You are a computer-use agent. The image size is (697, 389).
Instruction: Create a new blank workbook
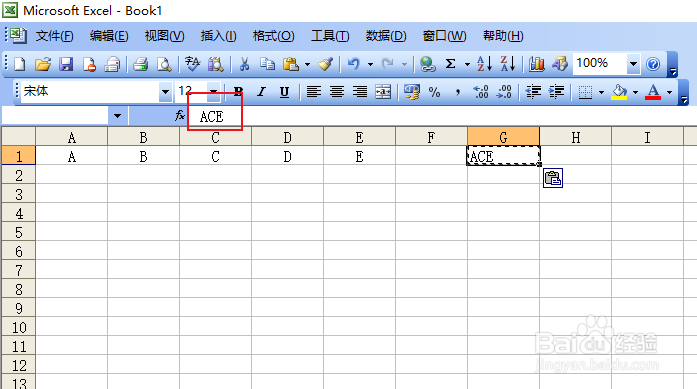point(20,64)
